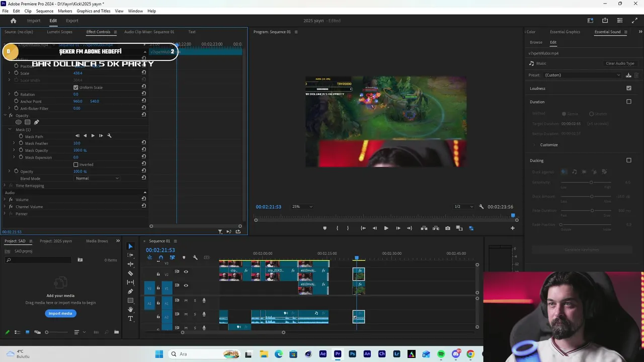Toggle mask Inverted checkbox
The image size is (644, 362).
pos(76,164)
